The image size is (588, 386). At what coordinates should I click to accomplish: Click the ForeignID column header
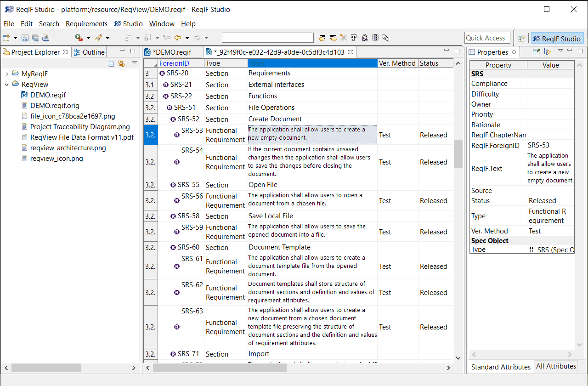click(174, 63)
